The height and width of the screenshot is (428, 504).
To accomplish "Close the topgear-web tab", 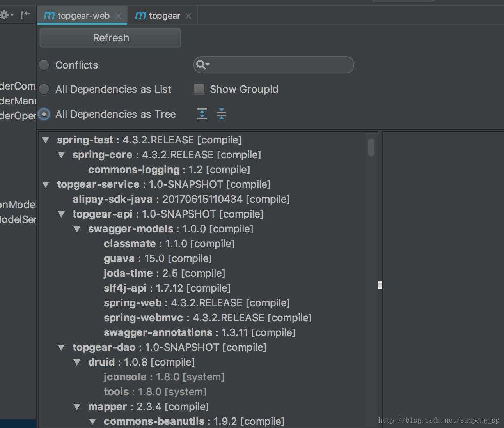I will (118, 16).
